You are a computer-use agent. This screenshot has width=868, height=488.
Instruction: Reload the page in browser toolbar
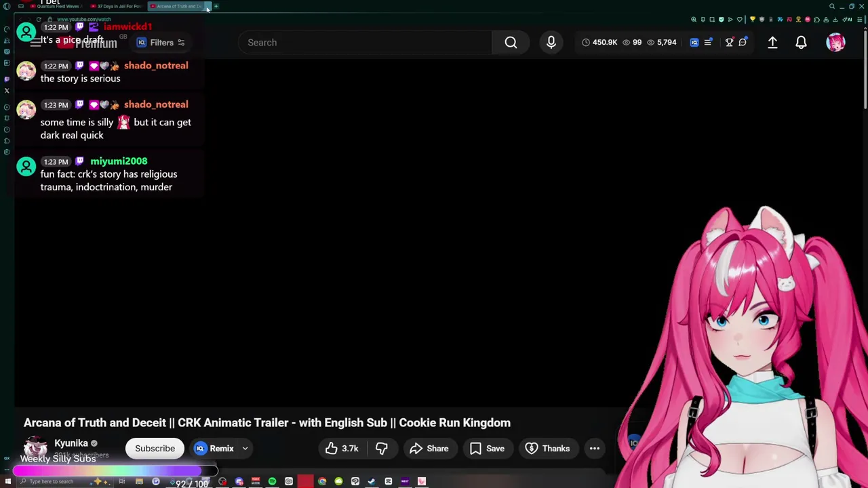point(39,20)
